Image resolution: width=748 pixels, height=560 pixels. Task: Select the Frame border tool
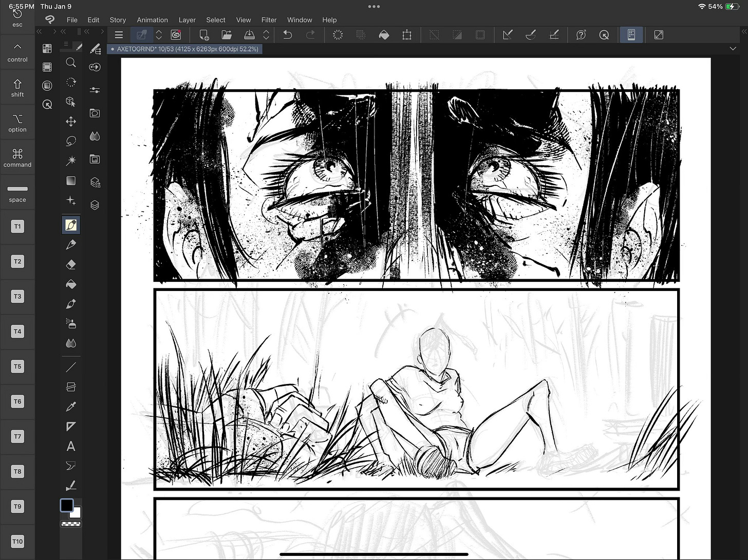coord(71,387)
